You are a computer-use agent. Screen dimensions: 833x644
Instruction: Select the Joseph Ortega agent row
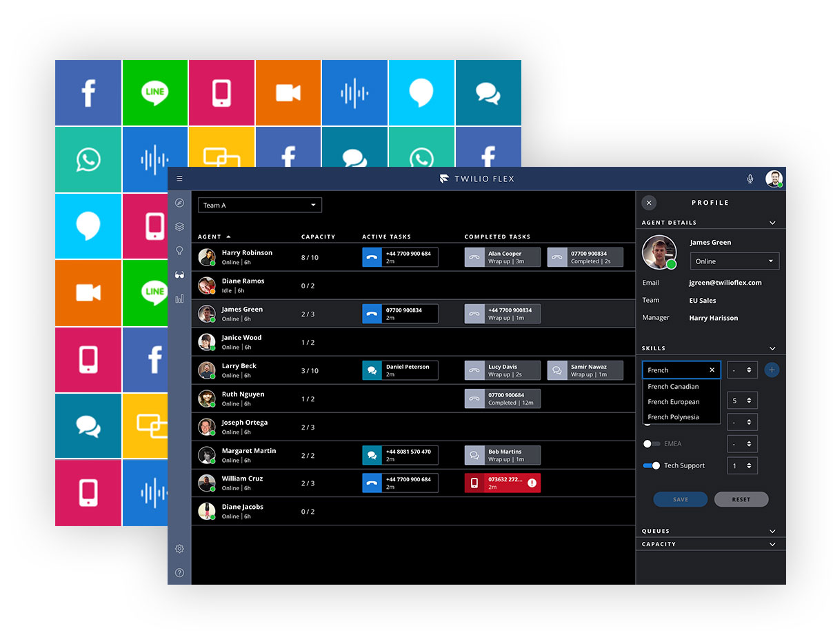pos(413,427)
